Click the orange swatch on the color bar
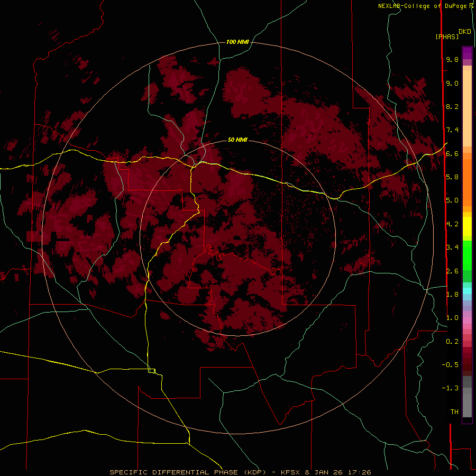 pos(467,183)
